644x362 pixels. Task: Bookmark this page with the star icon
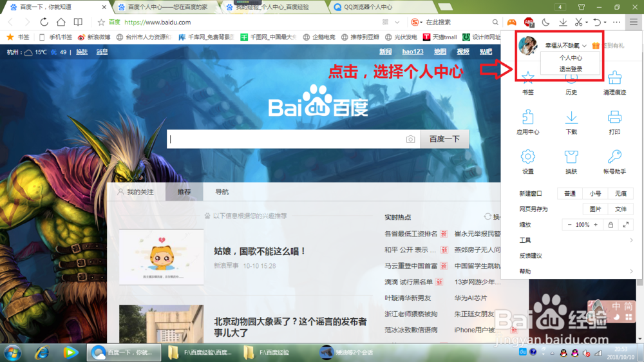point(101,22)
